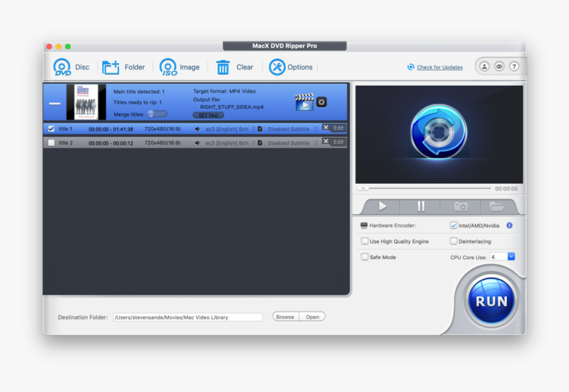Click the SET TAG button
569x392 pixels.
(208, 115)
